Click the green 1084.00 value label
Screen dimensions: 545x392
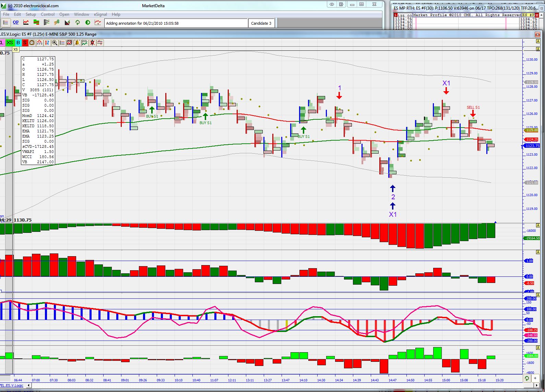532,356
